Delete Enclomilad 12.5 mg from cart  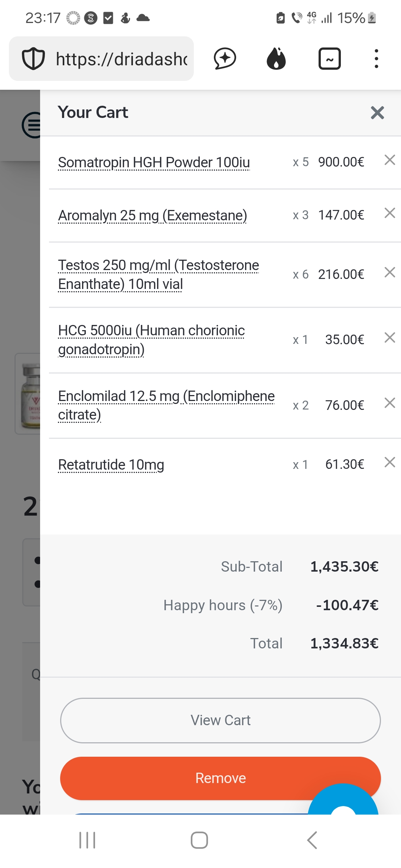389,403
